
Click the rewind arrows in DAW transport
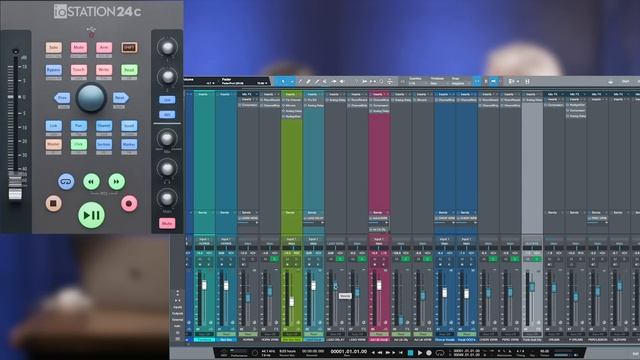[381, 352]
